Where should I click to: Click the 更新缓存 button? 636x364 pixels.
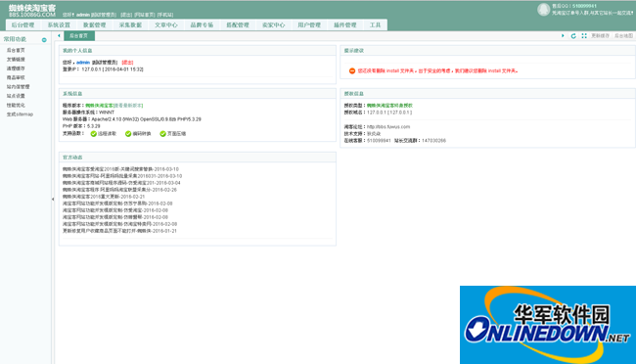coord(600,35)
